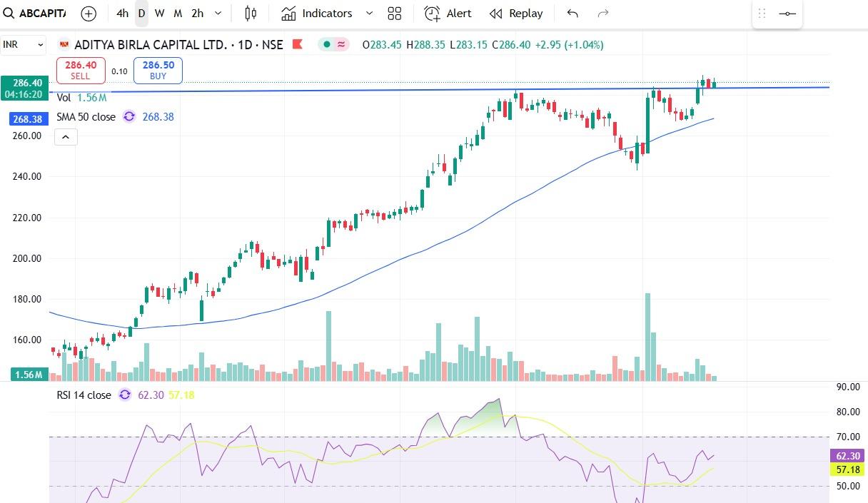Viewport: 868px width, 503px height.
Task: Select the Vol indicator legend
Action: tap(81, 98)
